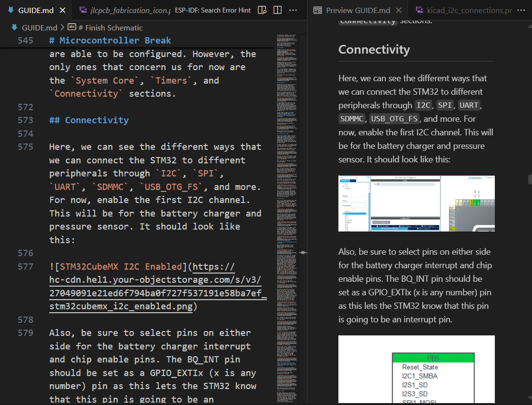Click the preview icon on Preview GUIDE.md tab
This screenshot has width=532, height=405.
pyautogui.click(x=318, y=10)
